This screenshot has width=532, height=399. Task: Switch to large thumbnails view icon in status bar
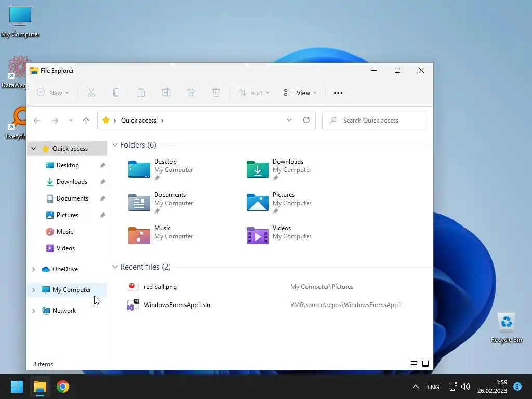coord(425,364)
